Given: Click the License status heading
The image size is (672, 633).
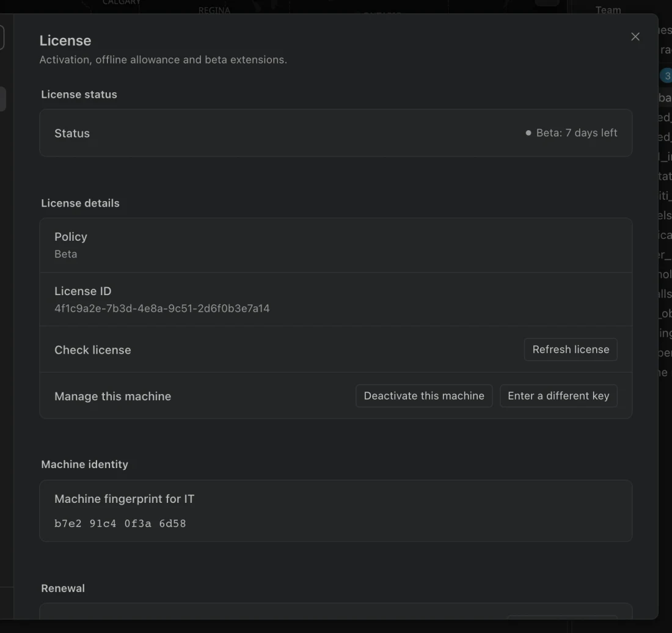Looking at the screenshot, I should pos(79,94).
